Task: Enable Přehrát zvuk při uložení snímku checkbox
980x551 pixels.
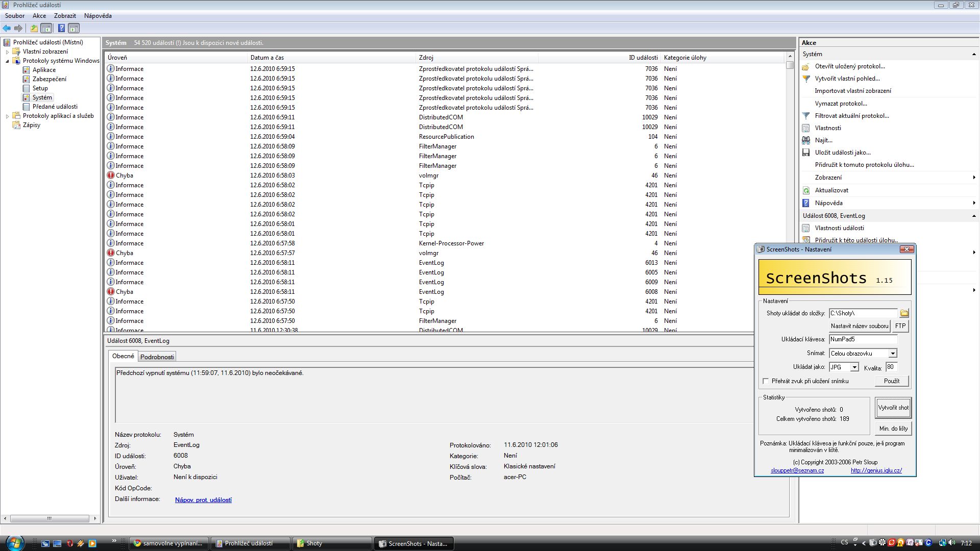Action: click(766, 381)
